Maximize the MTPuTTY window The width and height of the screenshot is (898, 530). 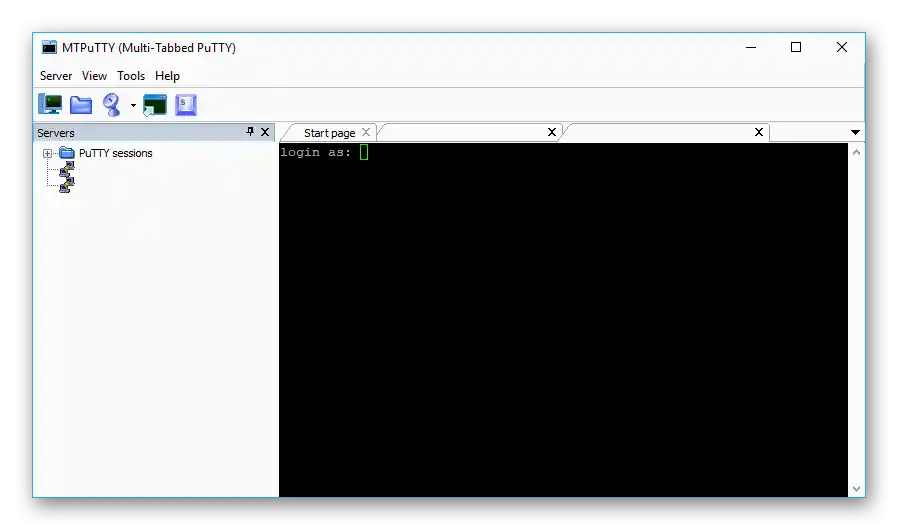795,48
